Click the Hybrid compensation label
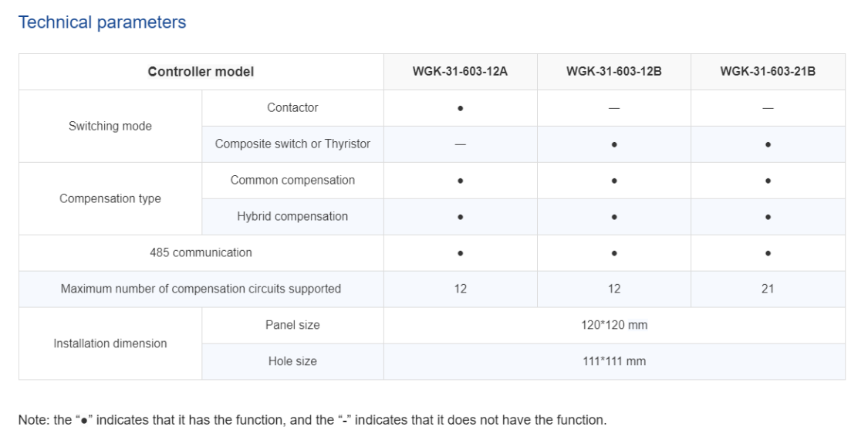Image resolution: width=868 pixels, height=440 pixels. coord(293,216)
